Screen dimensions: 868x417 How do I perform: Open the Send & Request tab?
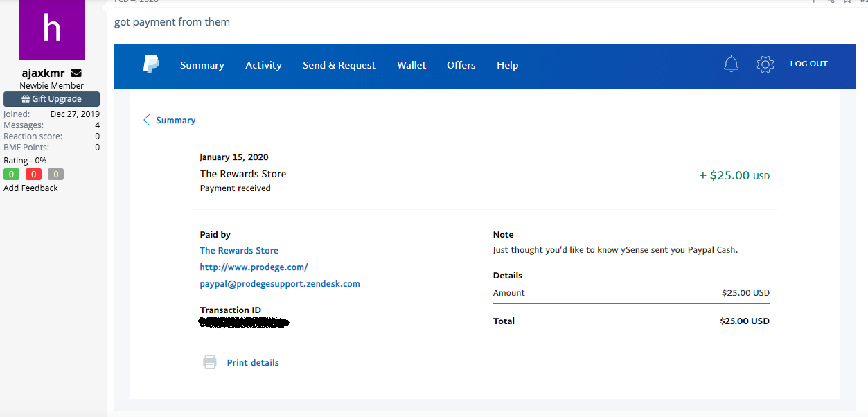click(x=339, y=65)
